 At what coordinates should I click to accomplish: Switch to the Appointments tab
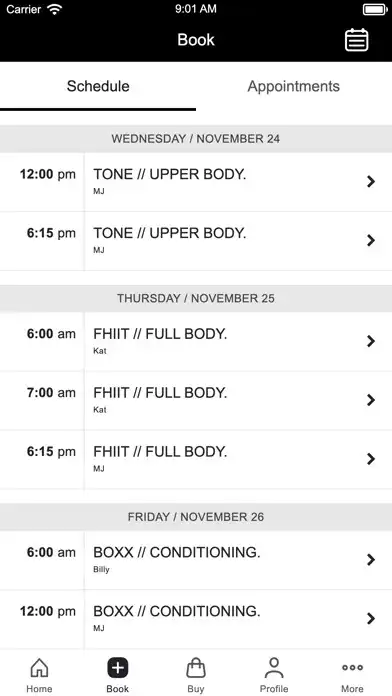click(293, 86)
